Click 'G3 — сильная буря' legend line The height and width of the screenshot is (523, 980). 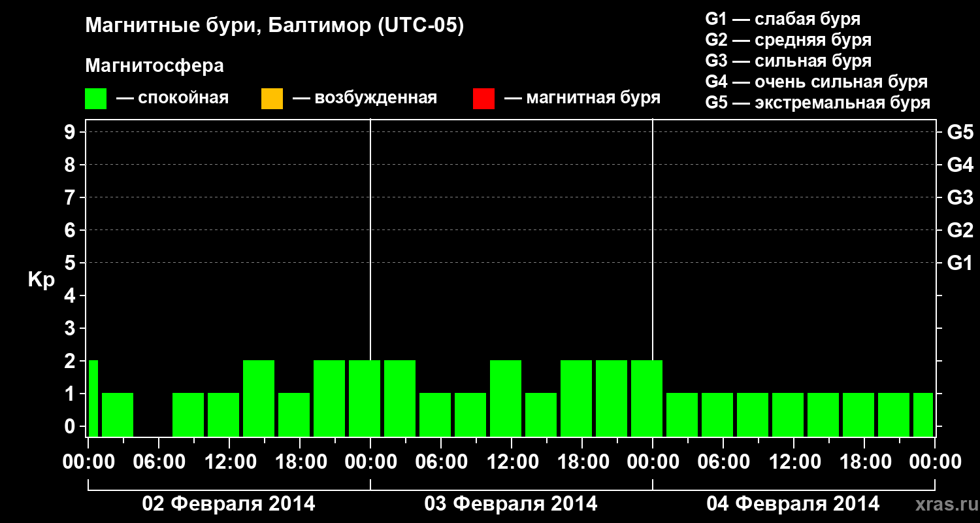pyautogui.click(x=788, y=61)
